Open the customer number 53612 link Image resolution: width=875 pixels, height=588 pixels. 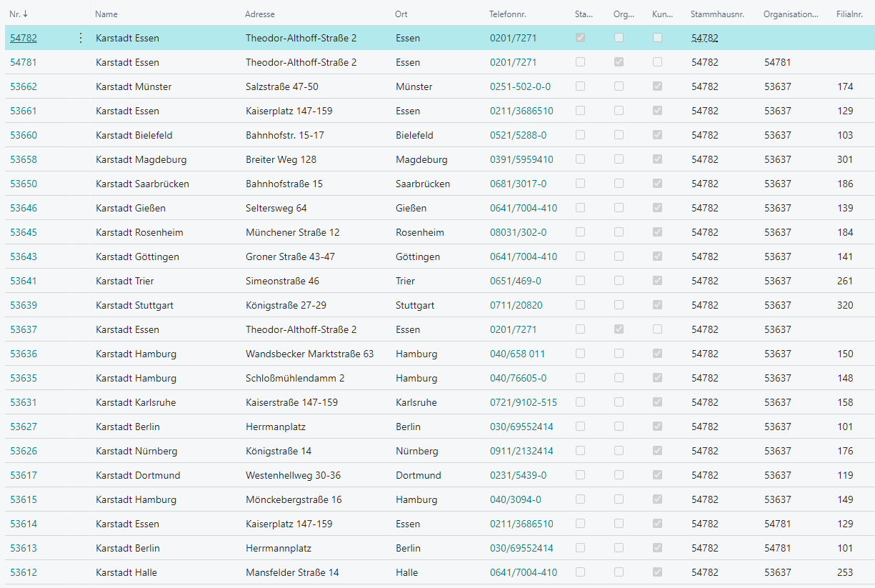coord(24,572)
